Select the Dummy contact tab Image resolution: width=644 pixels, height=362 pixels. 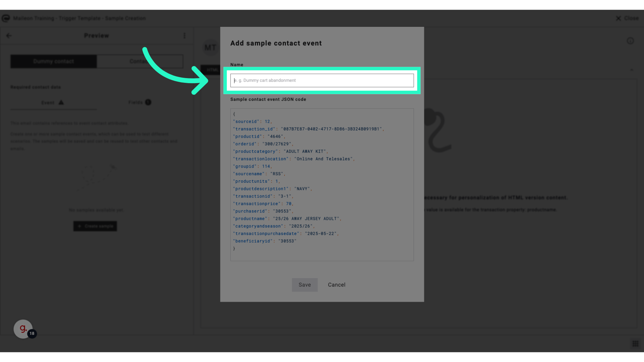(54, 61)
